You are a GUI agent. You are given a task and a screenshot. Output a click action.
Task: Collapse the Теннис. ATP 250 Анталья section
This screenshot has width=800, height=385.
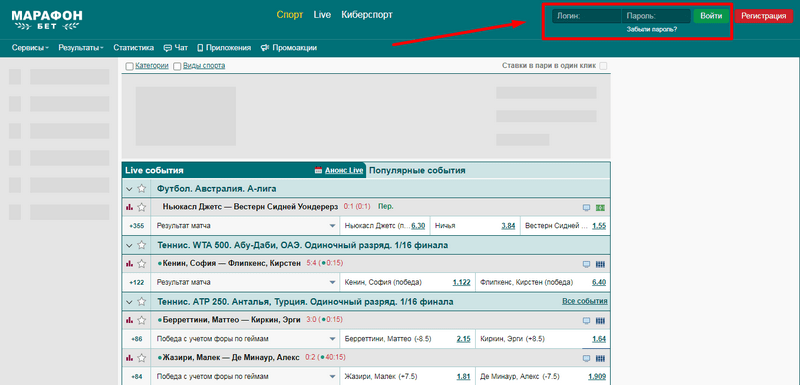[129, 302]
